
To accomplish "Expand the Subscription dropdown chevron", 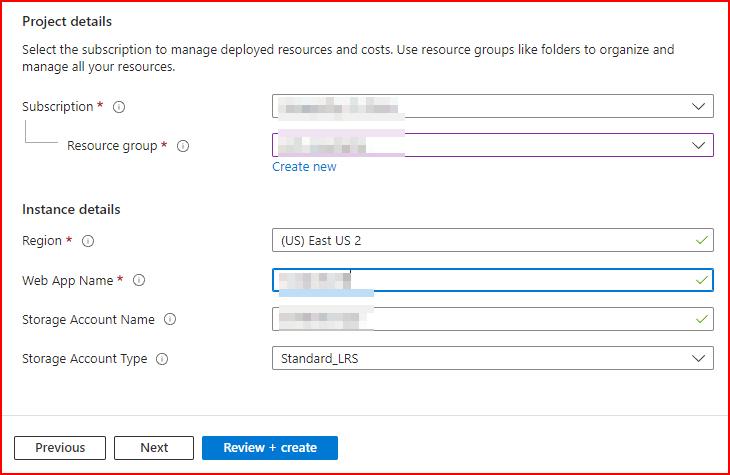I will [698, 106].
